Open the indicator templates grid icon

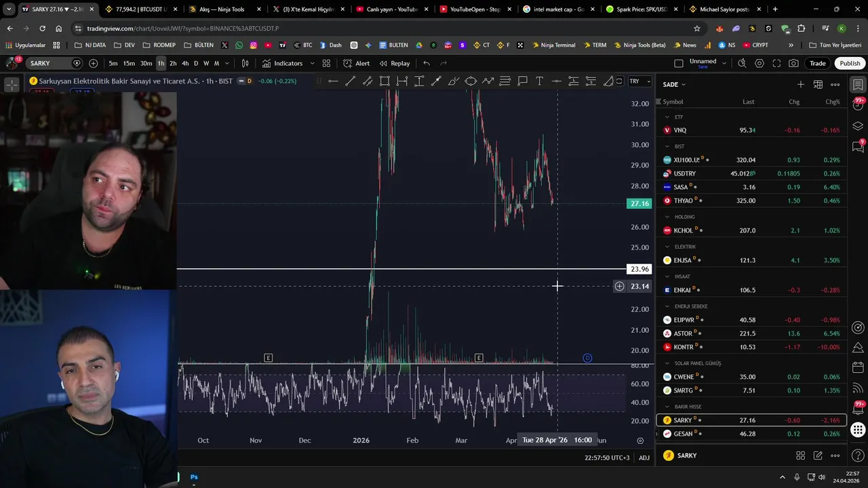326,63
